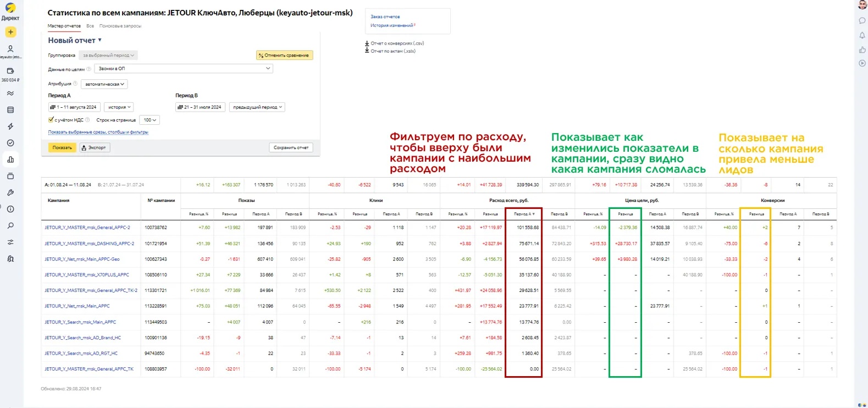
Task: Switch to the 'Поисковые запросы' tab
Action: click(120, 26)
